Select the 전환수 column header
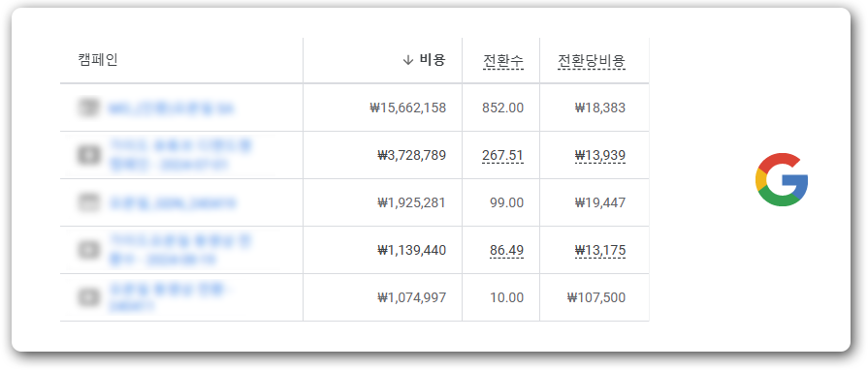 pos(502,61)
